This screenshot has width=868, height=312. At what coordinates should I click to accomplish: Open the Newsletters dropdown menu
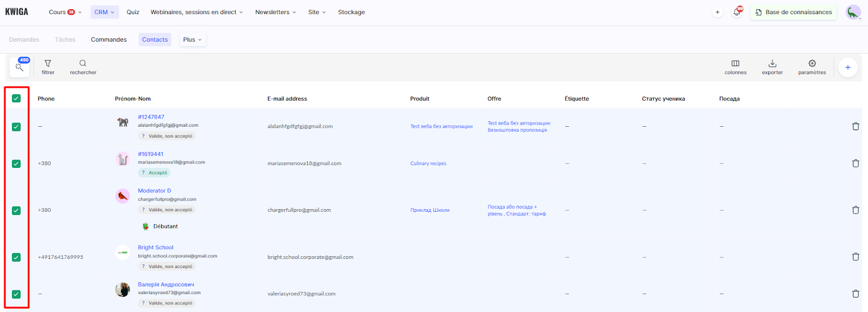pos(275,12)
